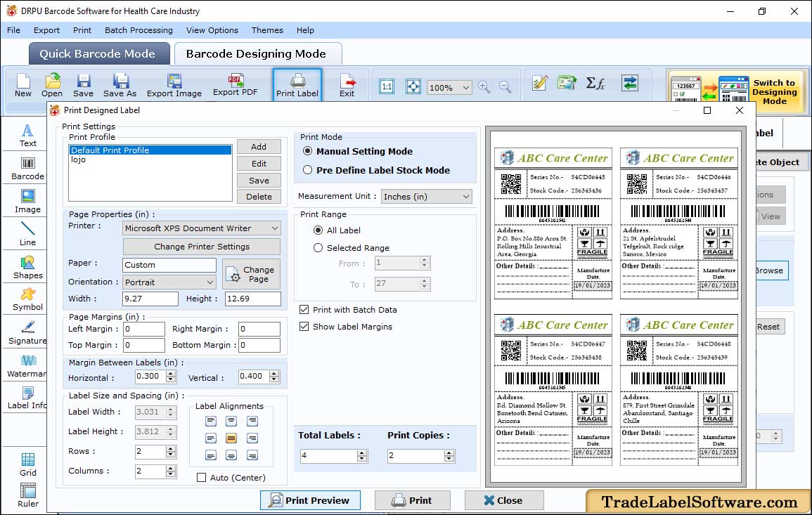The width and height of the screenshot is (812, 515).
Task: Select the lojo print profile
Action: 150,160
